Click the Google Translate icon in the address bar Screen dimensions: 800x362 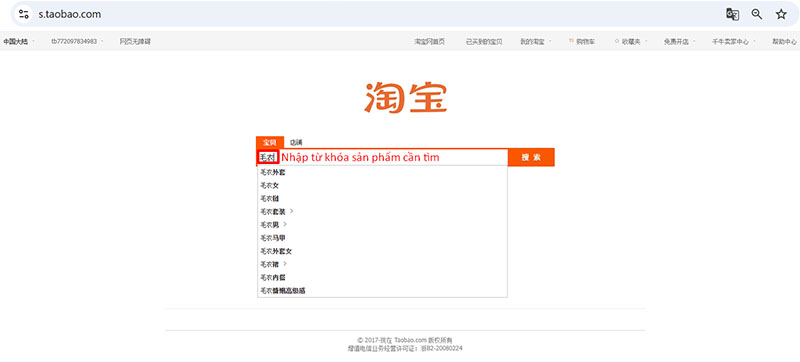pos(733,14)
